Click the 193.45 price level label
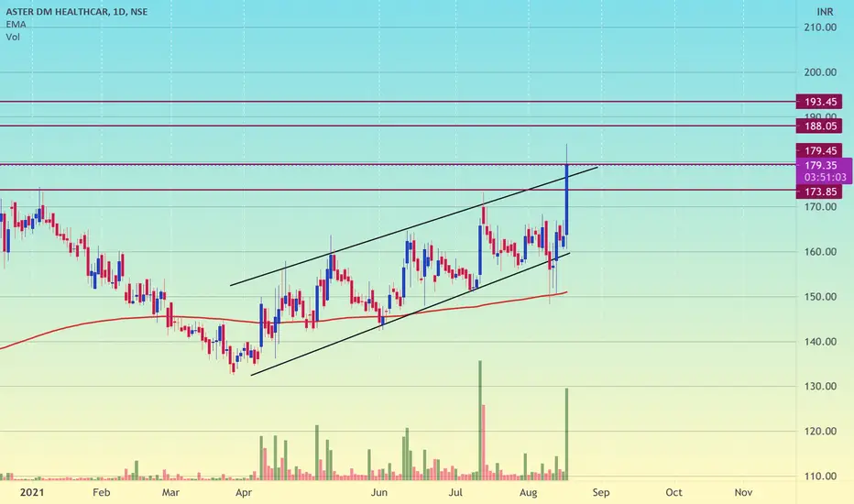854x504 pixels. point(820,102)
